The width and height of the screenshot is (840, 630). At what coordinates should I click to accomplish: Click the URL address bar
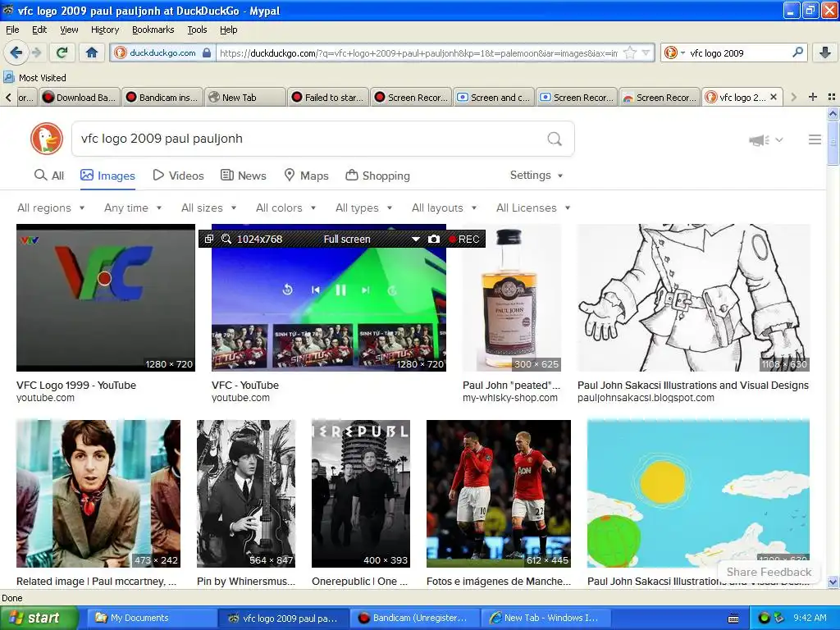[419, 52]
